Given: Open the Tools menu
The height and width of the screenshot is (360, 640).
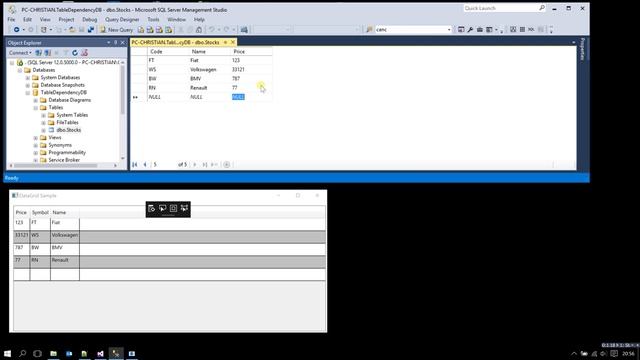Looking at the screenshot, I should 153,19.
